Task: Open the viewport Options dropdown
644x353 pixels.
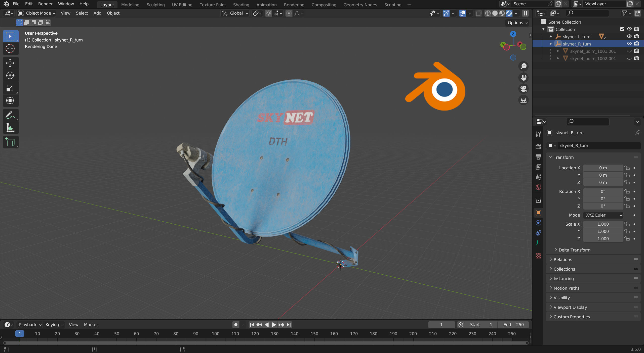Action: [x=517, y=23]
